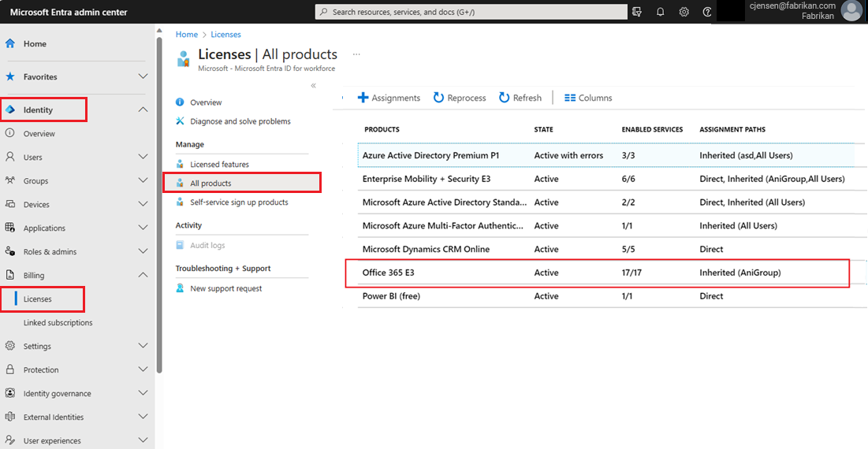868x449 pixels.
Task: Collapse the Identity section chevron
Action: pyautogui.click(x=143, y=109)
